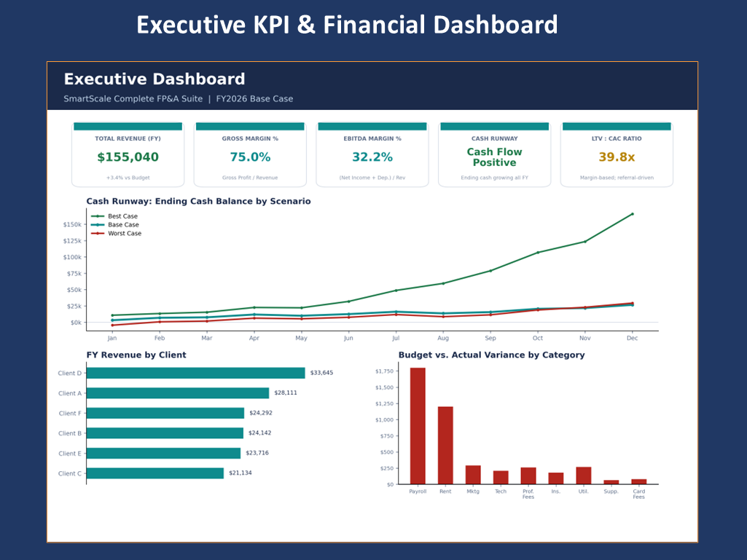This screenshot has width=747, height=560.
Task: Click the 'Worst Case' legend entry
Action: (117, 233)
